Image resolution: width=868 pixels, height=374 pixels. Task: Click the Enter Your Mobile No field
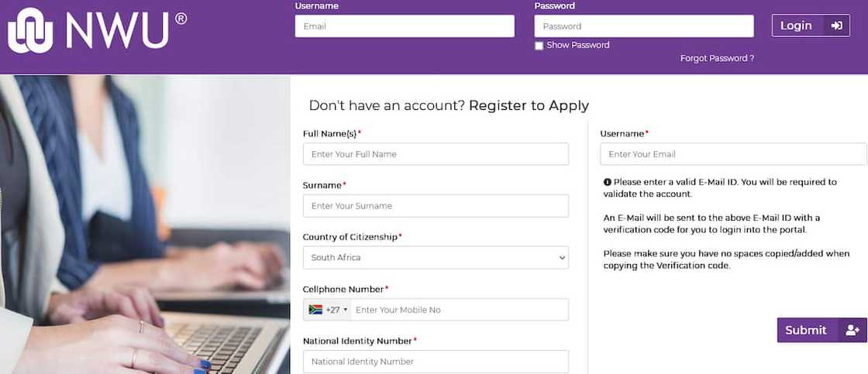459,310
